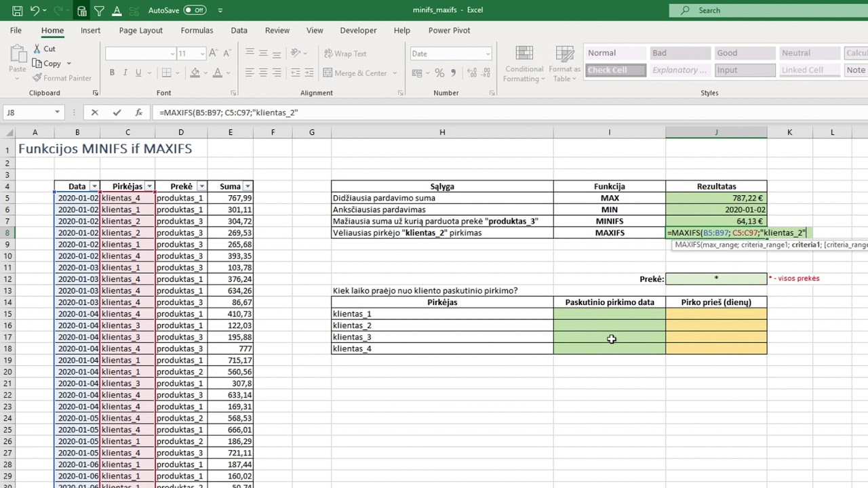Apply the Check Cell style

[616, 70]
